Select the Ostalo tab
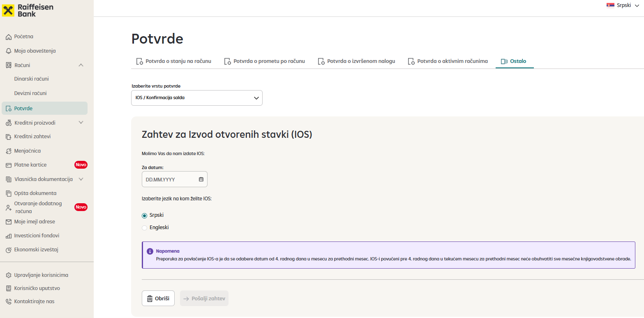This screenshot has width=644, height=318. 515,61
